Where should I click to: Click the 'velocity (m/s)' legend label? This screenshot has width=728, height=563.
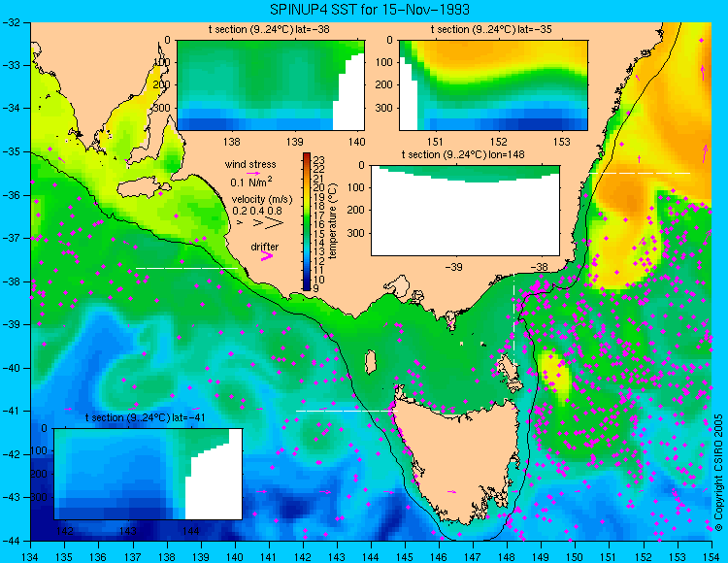(x=262, y=200)
